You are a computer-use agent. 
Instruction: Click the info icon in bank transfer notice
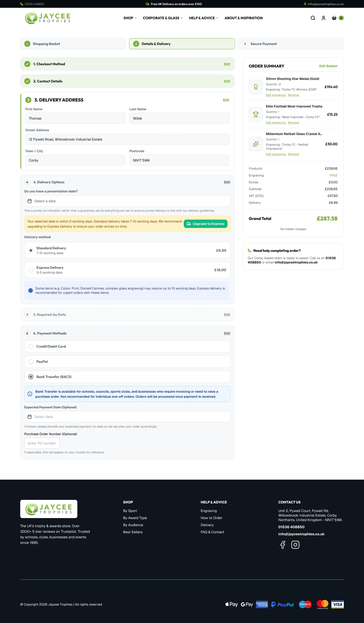coord(30,394)
